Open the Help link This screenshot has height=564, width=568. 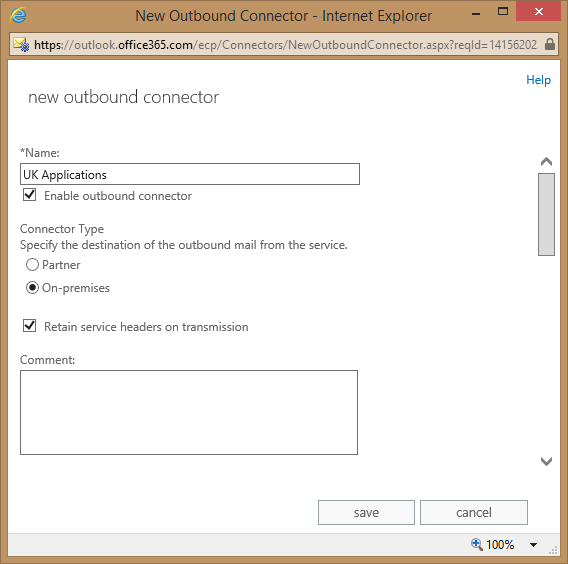point(538,80)
